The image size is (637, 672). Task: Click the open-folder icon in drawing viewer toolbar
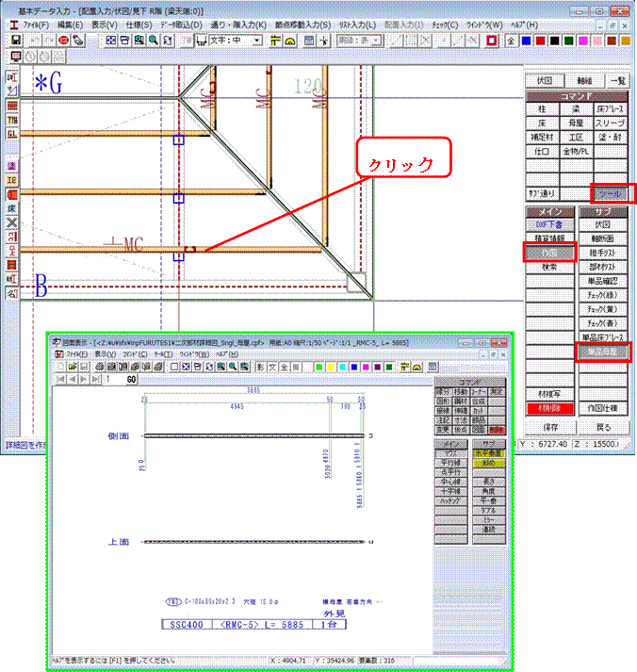coord(73,367)
